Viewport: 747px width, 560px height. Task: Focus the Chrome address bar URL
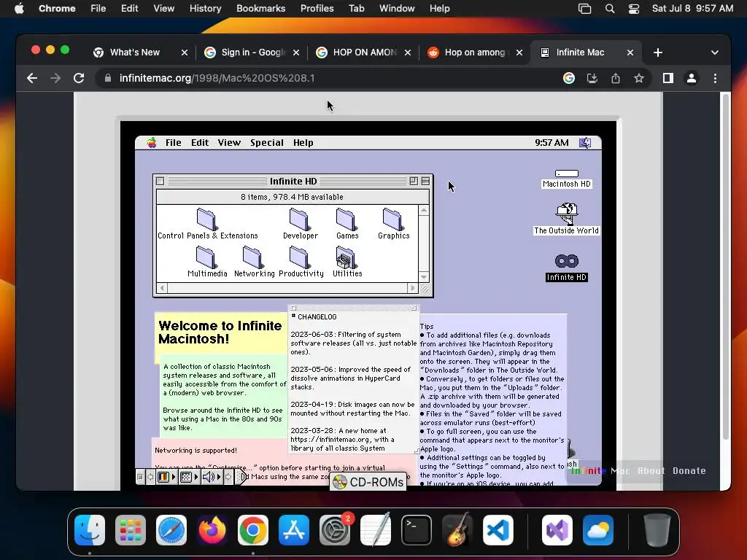(217, 78)
